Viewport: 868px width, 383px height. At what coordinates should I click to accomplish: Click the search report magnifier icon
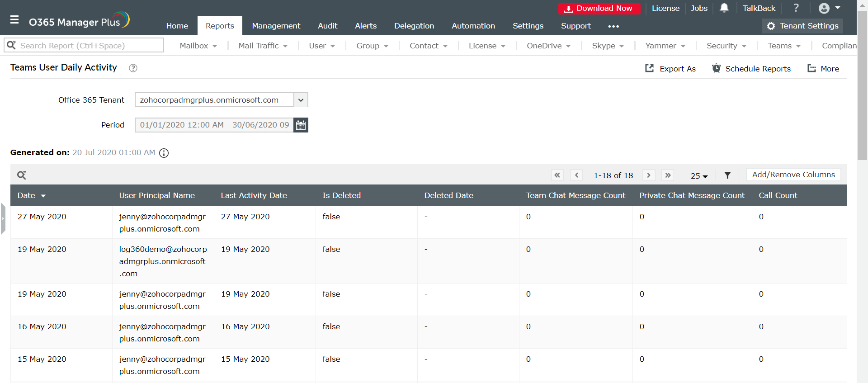[11, 45]
